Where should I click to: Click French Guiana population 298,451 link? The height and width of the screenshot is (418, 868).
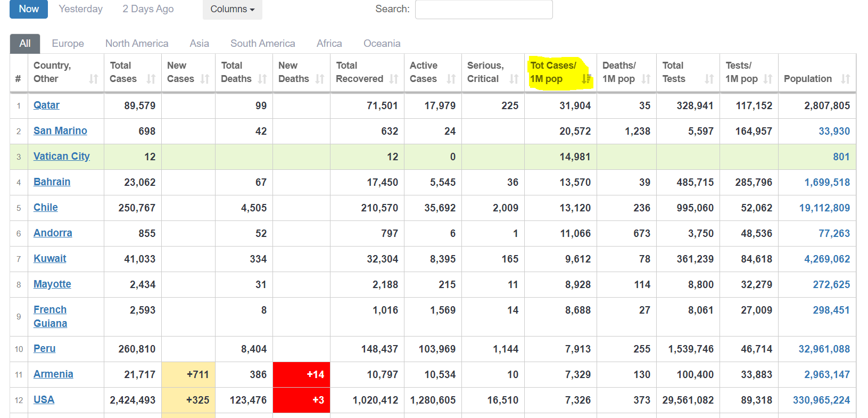coord(831,310)
